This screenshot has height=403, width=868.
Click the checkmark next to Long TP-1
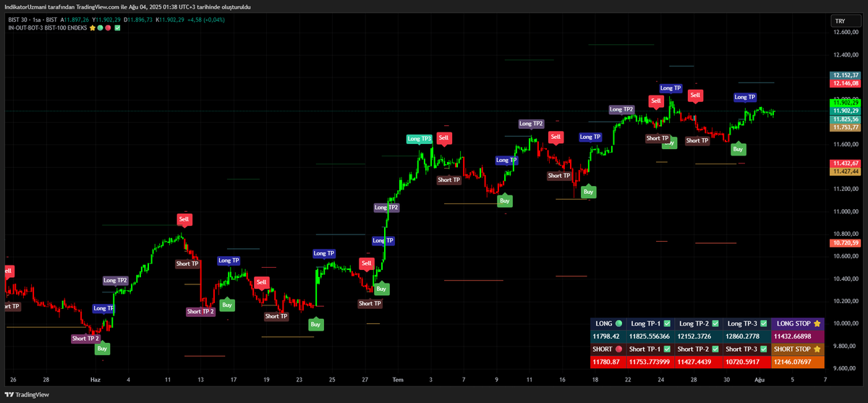[x=668, y=323]
